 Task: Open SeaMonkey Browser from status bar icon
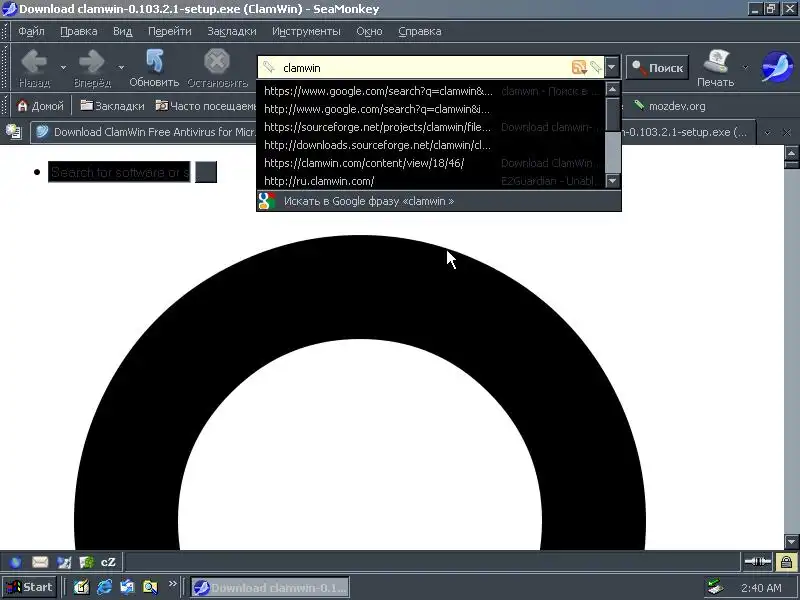pos(16,562)
